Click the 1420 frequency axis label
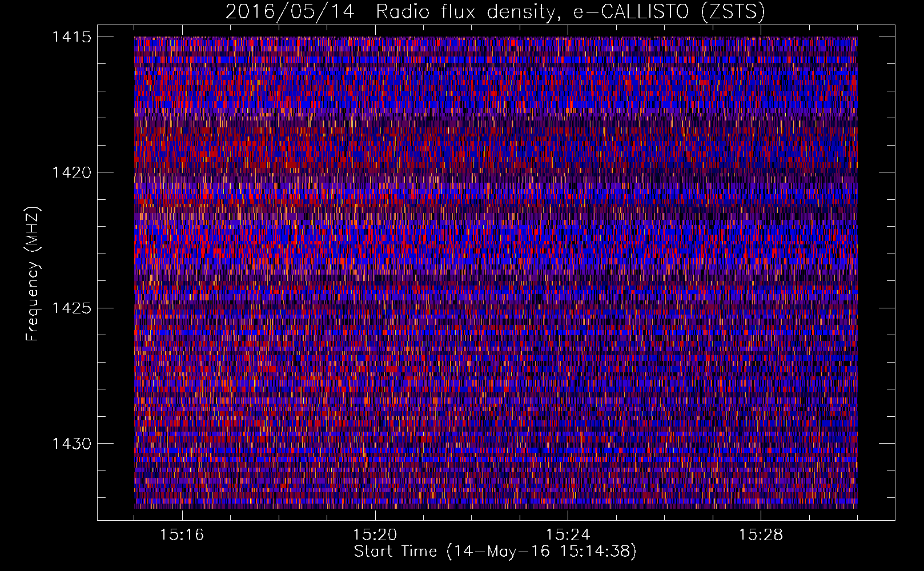Screen dimensions: 924x571 (x=71, y=172)
